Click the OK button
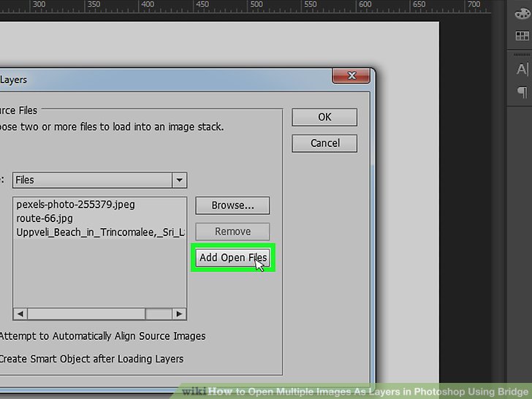 (x=324, y=117)
